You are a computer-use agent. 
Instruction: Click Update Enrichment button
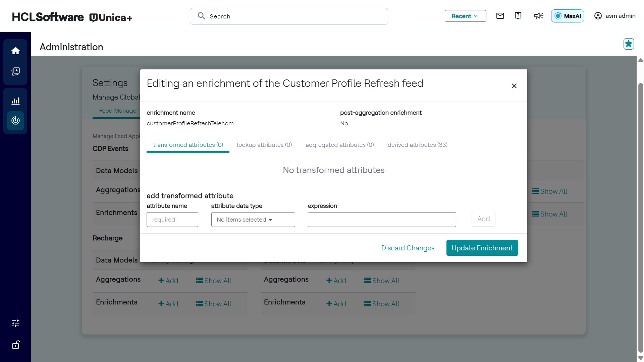point(482,248)
